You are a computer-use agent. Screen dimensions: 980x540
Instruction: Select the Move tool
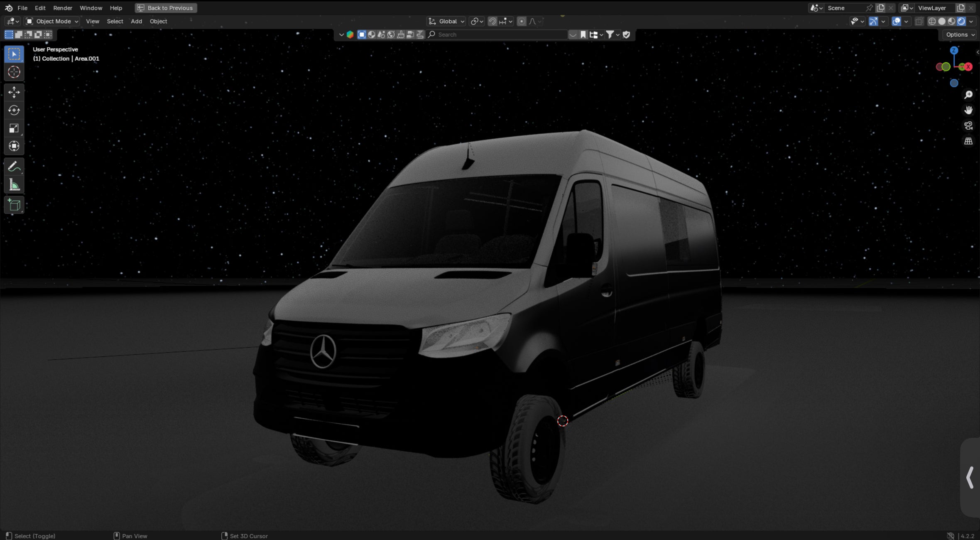(x=14, y=92)
